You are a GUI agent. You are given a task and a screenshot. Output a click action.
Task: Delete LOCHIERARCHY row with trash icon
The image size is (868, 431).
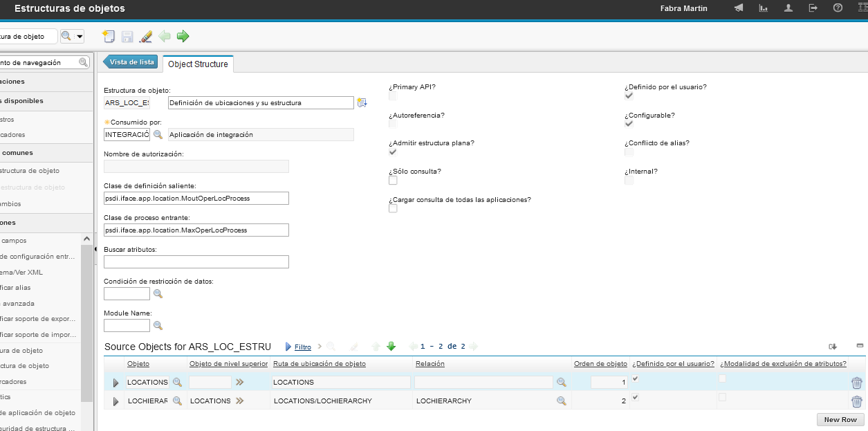pos(857,401)
